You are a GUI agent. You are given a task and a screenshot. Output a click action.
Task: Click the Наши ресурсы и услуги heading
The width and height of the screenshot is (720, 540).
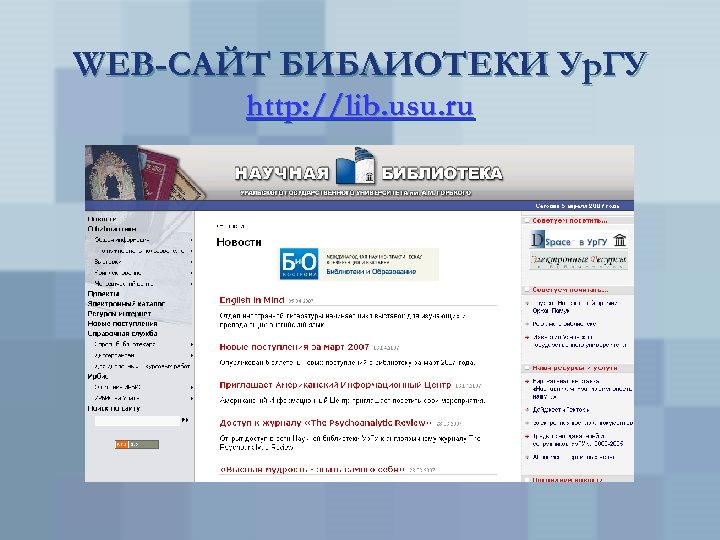coord(575,368)
